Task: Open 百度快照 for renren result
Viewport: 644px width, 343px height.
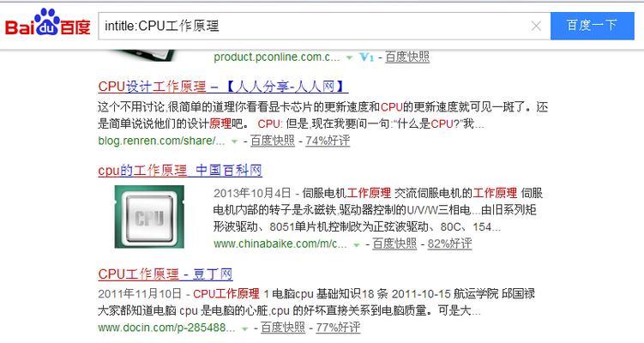Action: pos(273,141)
